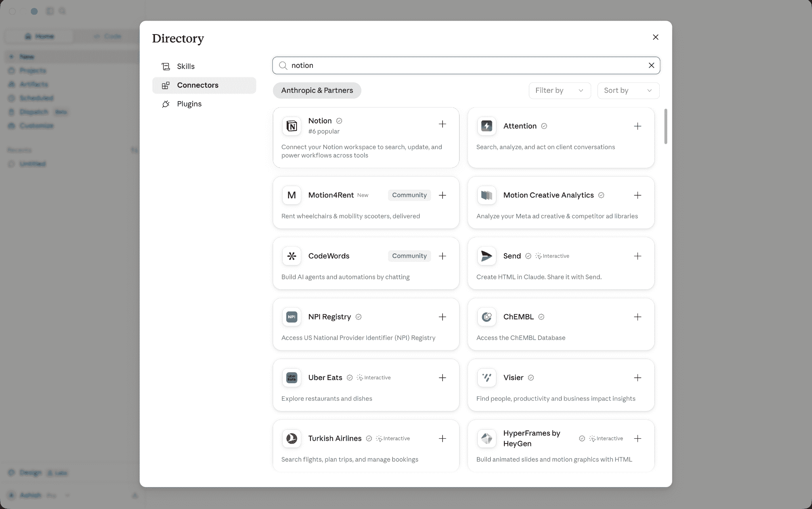The height and width of the screenshot is (509, 812).
Task: Add Turkish Airlines using its plus icon
Action: click(442, 438)
